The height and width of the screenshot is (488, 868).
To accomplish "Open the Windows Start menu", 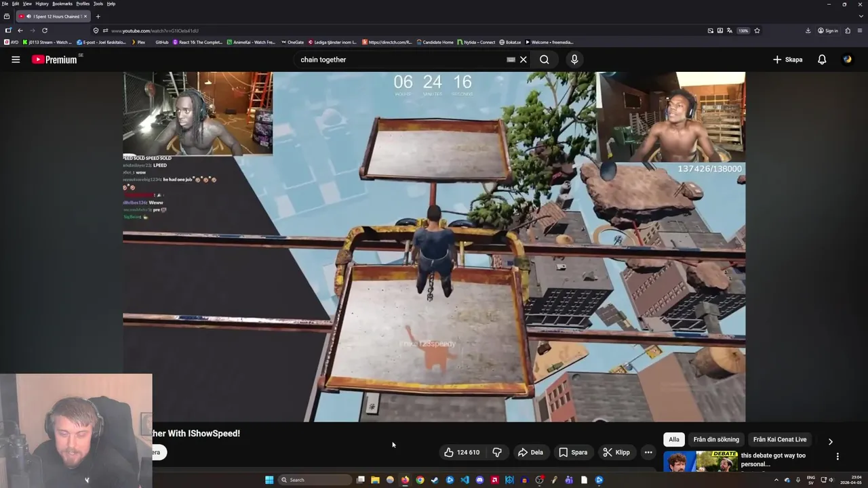I will pyautogui.click(x=269, y=480).
